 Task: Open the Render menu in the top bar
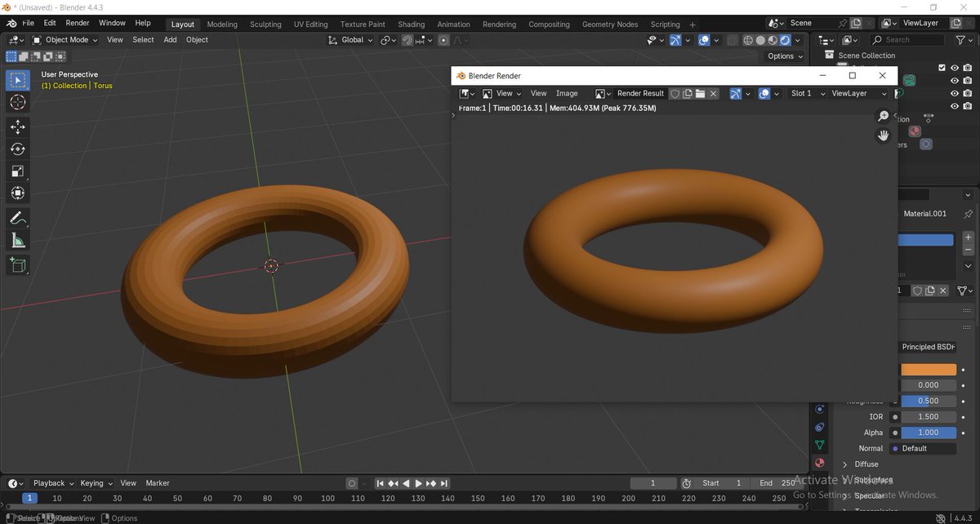point(78,23)
